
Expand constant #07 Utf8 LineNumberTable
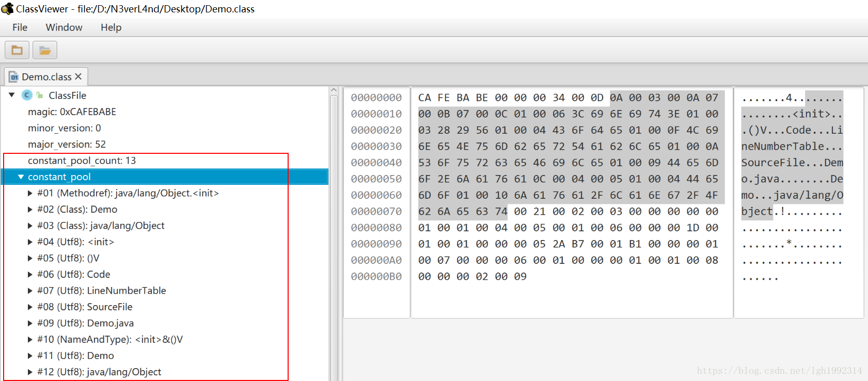(x=30, y=291)
